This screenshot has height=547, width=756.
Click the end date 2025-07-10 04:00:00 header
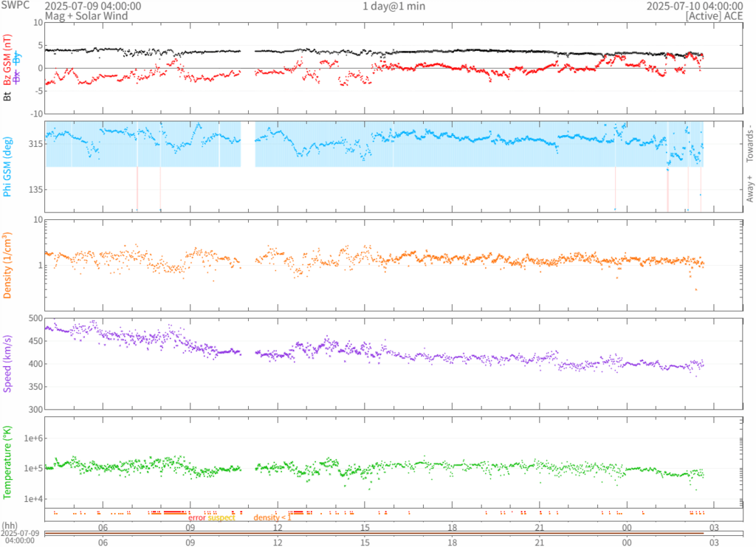click(694, 6)
